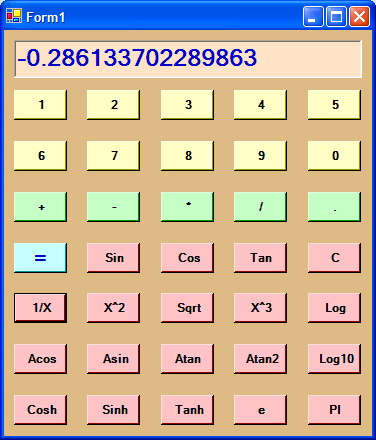Click the Asin button
This screenshot has height=440, width=376.
[x=113, y=359]
